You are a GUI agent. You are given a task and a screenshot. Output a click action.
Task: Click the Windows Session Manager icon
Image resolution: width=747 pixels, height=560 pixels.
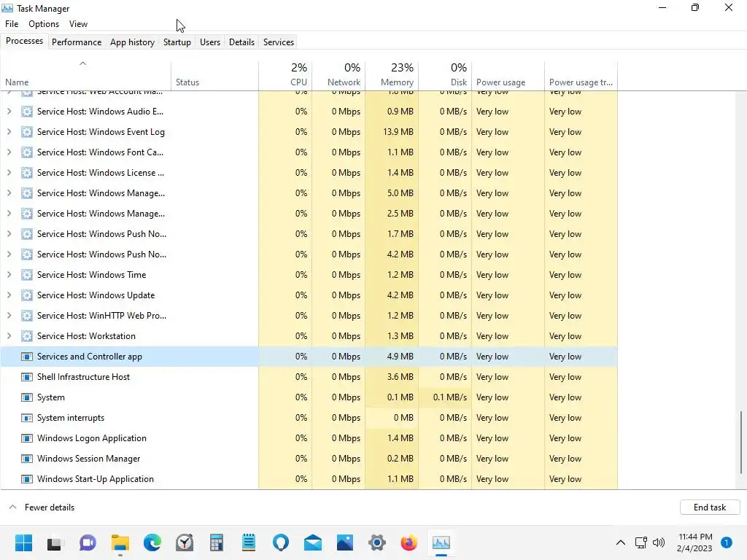tap(27, 459)
